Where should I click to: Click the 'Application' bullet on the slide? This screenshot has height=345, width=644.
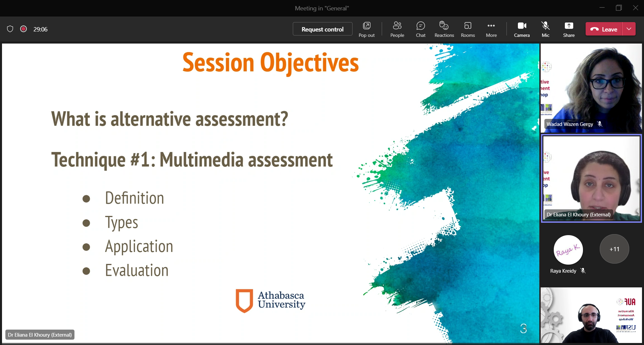point(139,247)
